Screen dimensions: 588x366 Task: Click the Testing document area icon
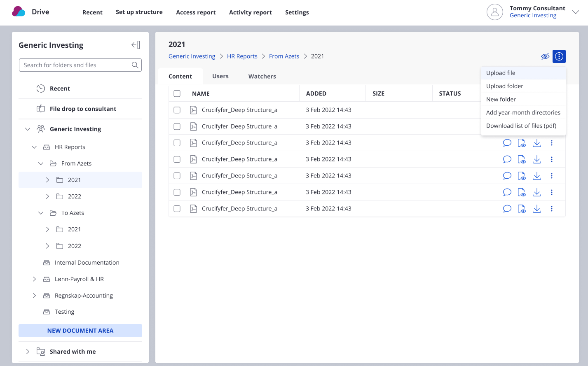coord(47,312)
